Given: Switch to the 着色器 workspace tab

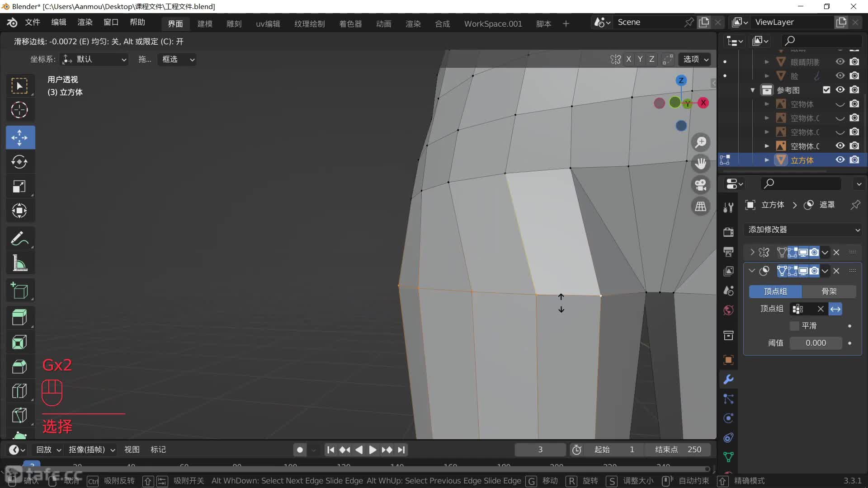Looking at the screenshot, I should [x=351, y=23].
